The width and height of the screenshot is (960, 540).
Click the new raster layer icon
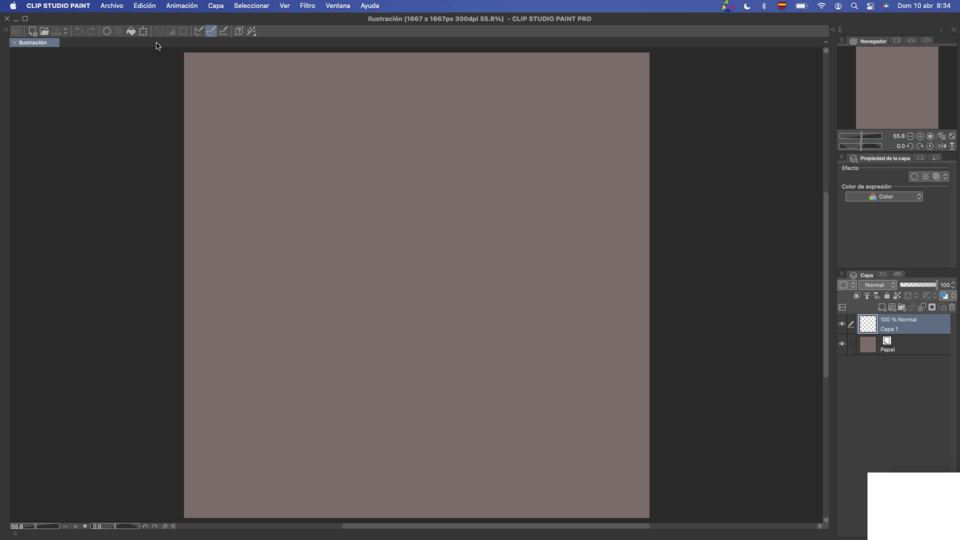click(x=882, y=307)
